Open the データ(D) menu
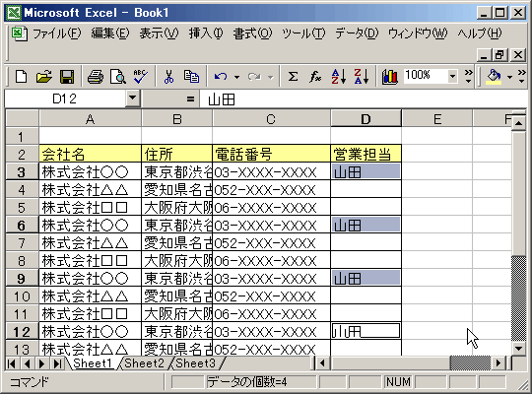 point(357,33)
